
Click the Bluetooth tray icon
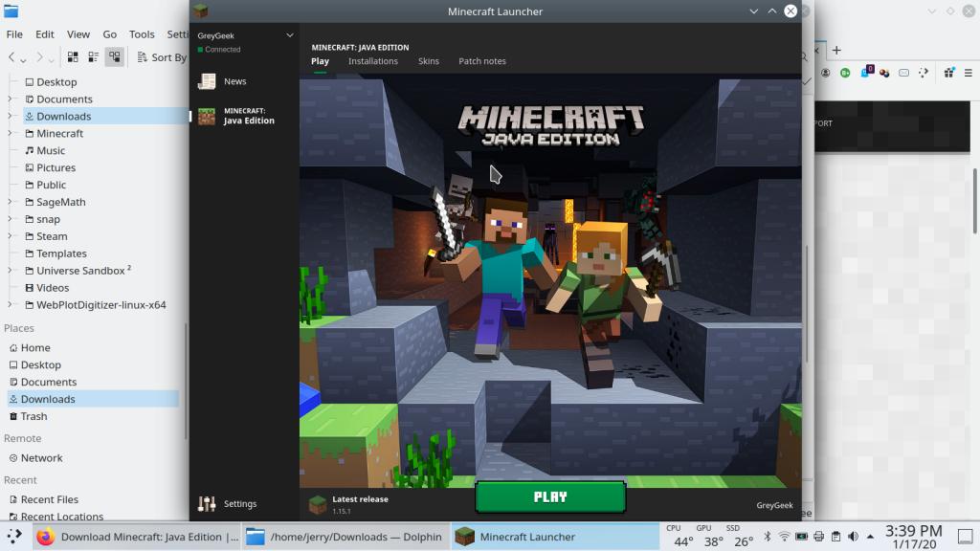[x=767, y=537]
